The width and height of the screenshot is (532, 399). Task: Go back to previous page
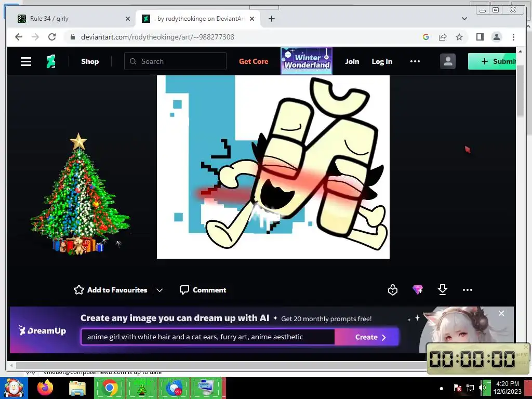pyautogui.click(x=19, y=37)
